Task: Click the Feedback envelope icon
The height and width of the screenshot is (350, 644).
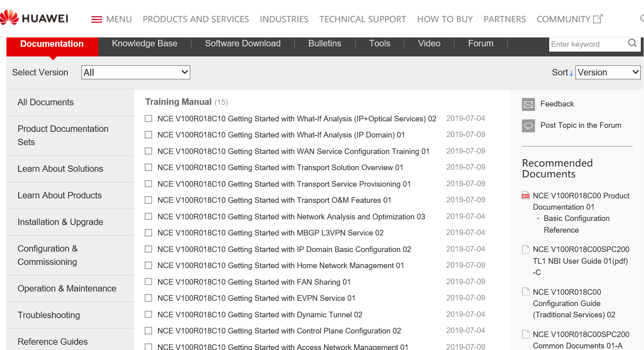Action: tap(528, 104)
